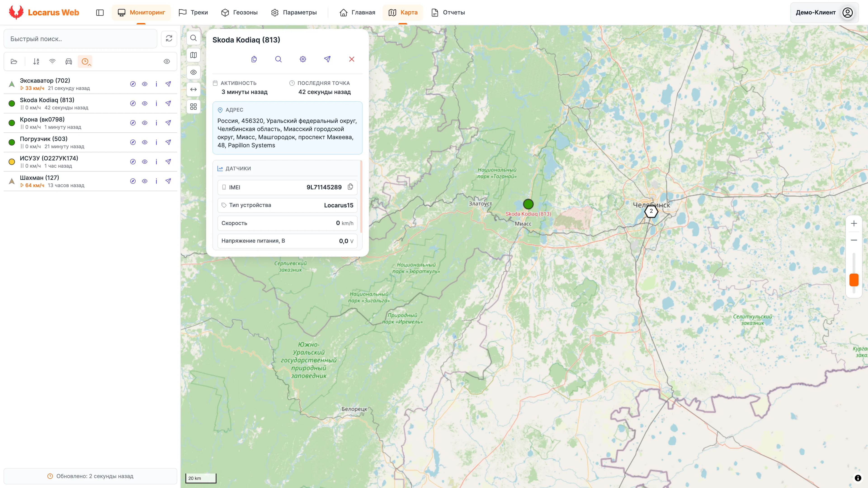Click the refresh list icon

tap(169, 38)
